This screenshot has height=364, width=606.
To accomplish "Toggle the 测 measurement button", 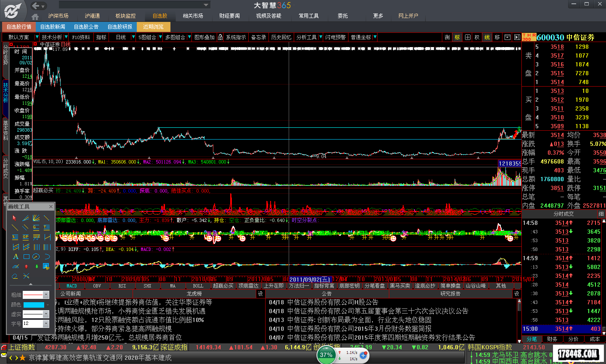I will click(x=447, y=37).
